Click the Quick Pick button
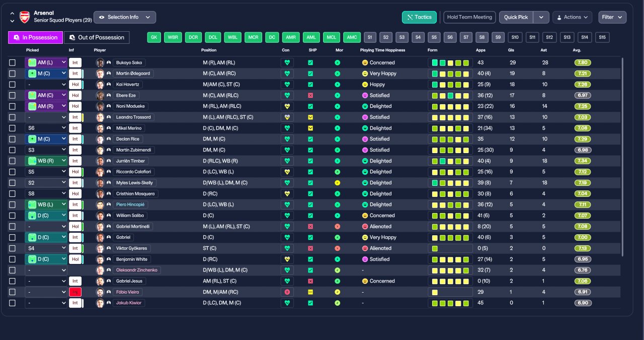 [x=516, y=17]
